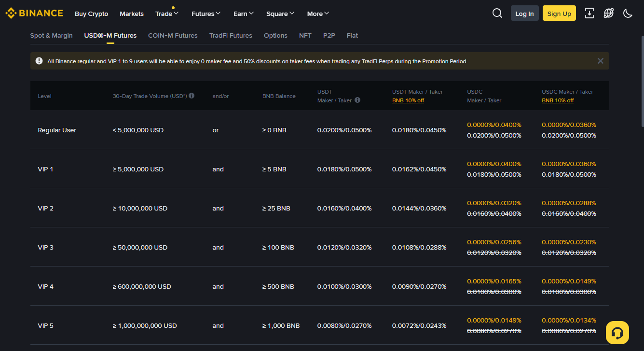Click the Log In button

(525, 13)
